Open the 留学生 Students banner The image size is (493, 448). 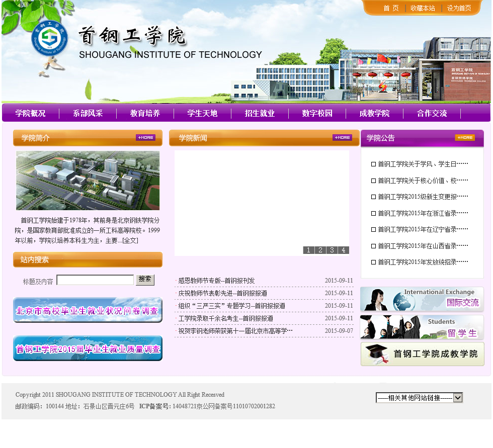point(422,327)
